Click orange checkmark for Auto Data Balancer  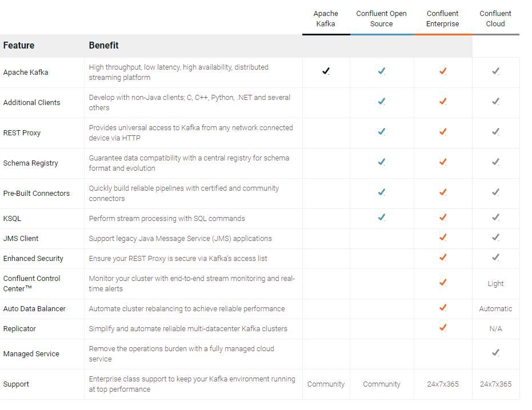point(442,308)
